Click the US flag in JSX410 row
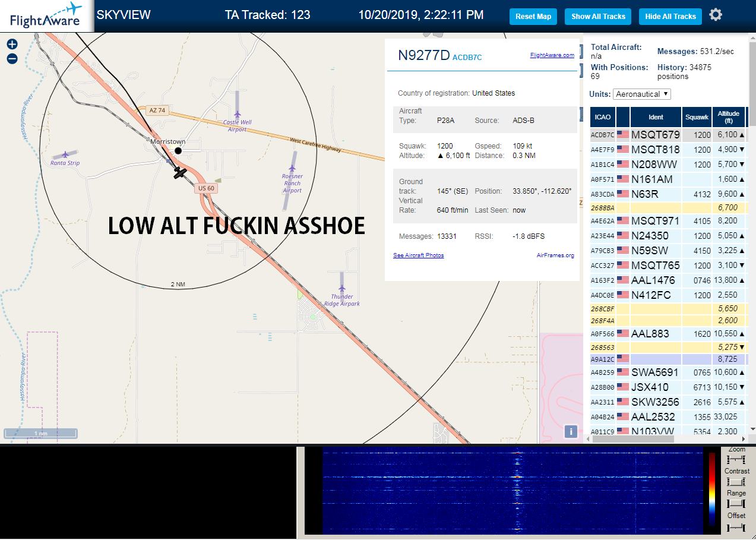 (x=623, y=387)
